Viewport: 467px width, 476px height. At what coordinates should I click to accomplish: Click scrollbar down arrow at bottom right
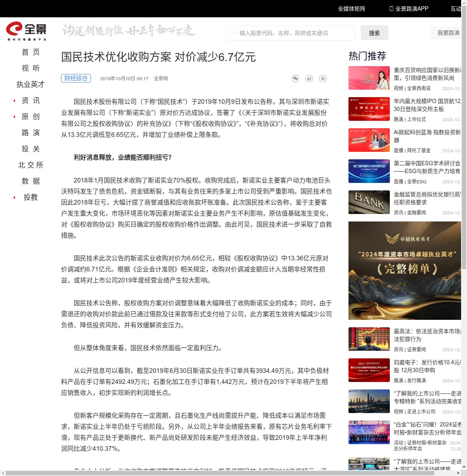464,467
